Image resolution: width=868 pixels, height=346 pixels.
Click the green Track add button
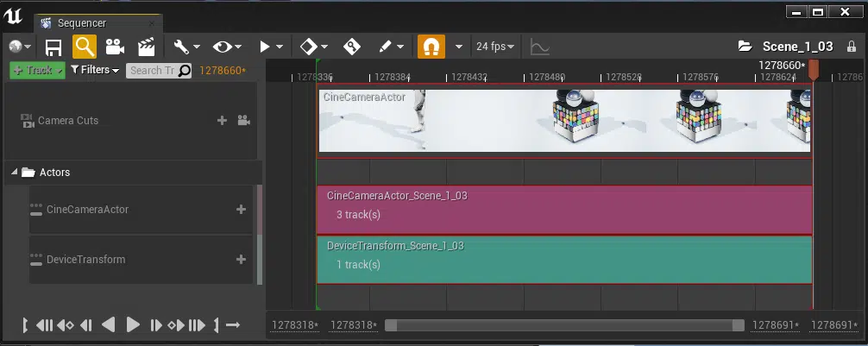[x=37, y=70]
